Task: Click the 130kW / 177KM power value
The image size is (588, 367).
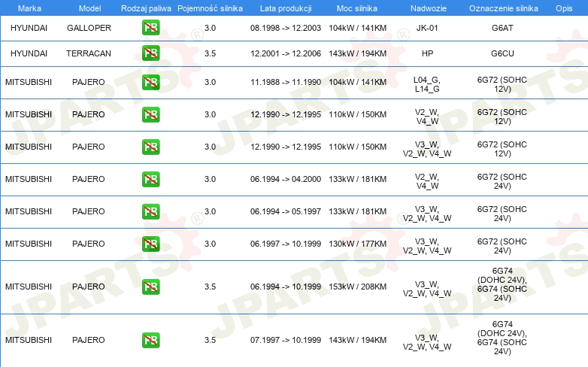Action: (357, 244)
